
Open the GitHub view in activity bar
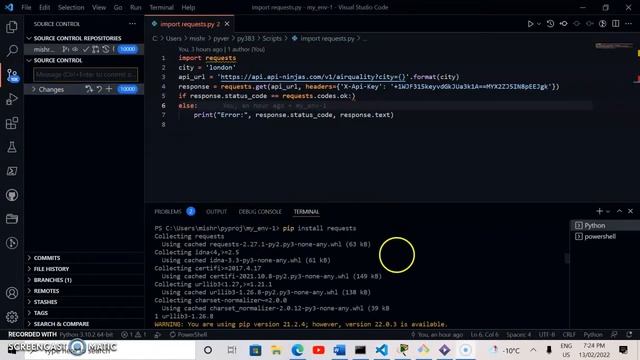tap(12, 195)
